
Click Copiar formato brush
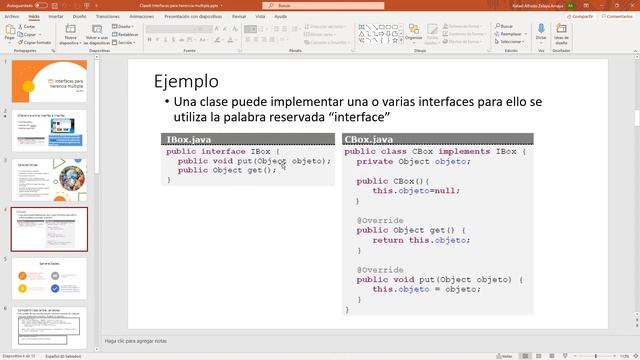tap(35, 42)
